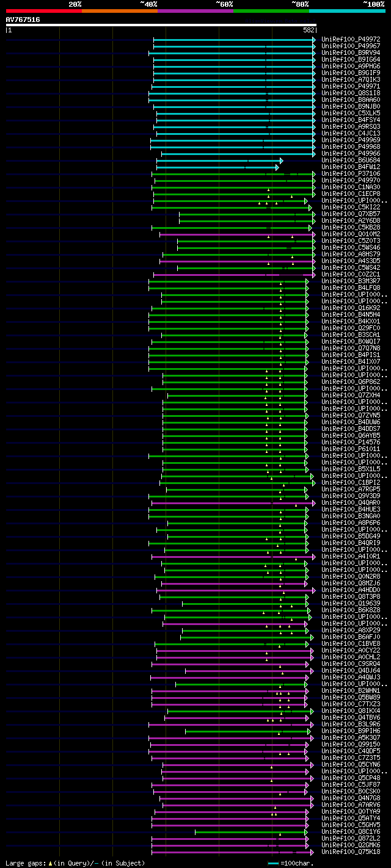The height and width of the screenshot is (868, 391).
Task: Click UniRef100_B4FW12 label
Action: [x=351, y=167]
